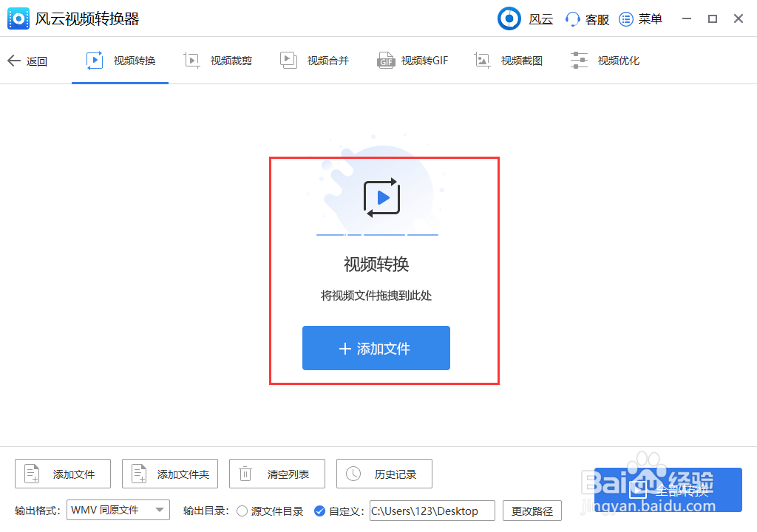The height and width of the screenshot is (532, 757).
Task: Open 历史记录 conversion history
Action: coord(384,474)
